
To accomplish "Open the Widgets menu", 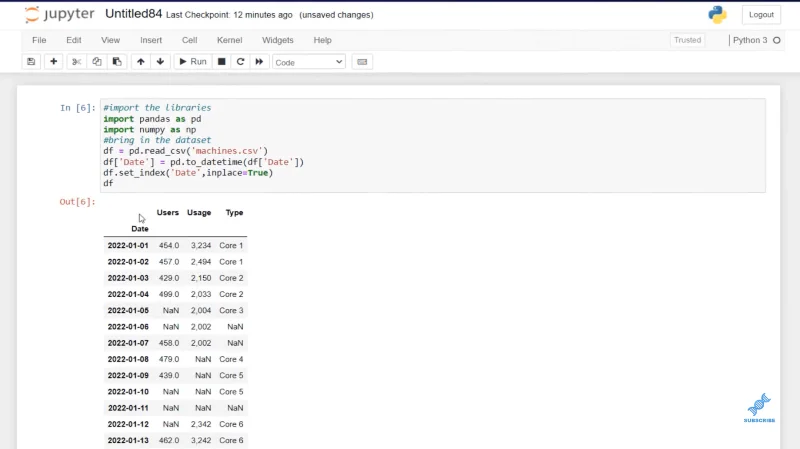I will coord(278,40).
